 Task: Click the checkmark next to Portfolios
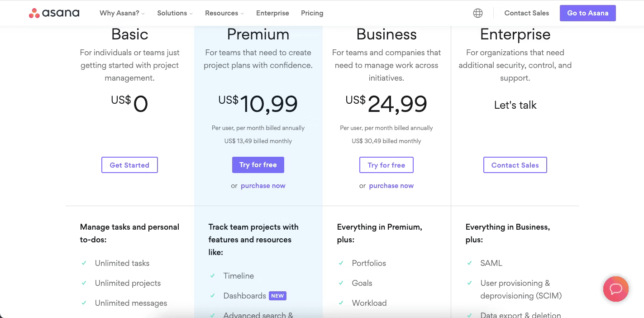coord(341,263)
